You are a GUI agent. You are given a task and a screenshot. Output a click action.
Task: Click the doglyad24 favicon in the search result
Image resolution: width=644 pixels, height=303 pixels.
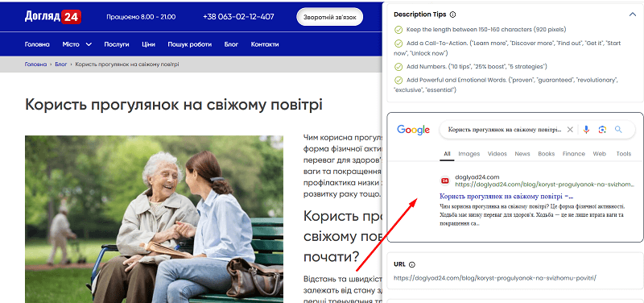(445, 181)
